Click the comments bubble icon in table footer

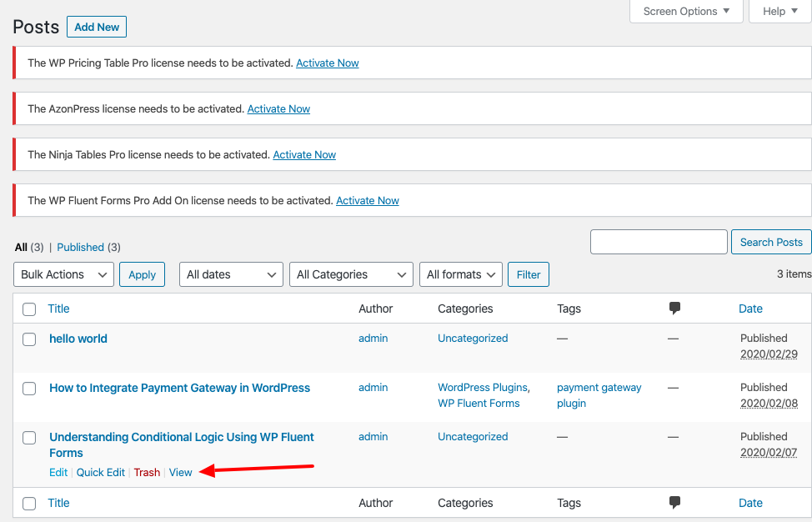point(674,503)
